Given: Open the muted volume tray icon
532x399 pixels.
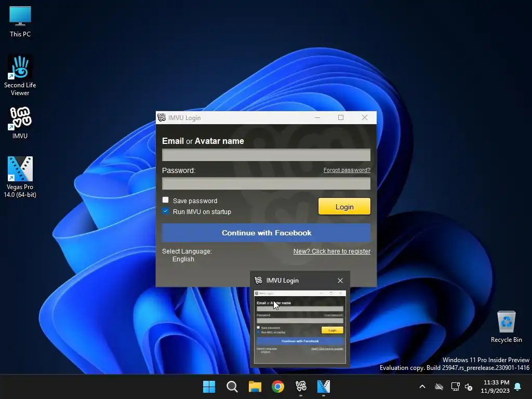Looking at the screenshot, I should click(469, 387).
